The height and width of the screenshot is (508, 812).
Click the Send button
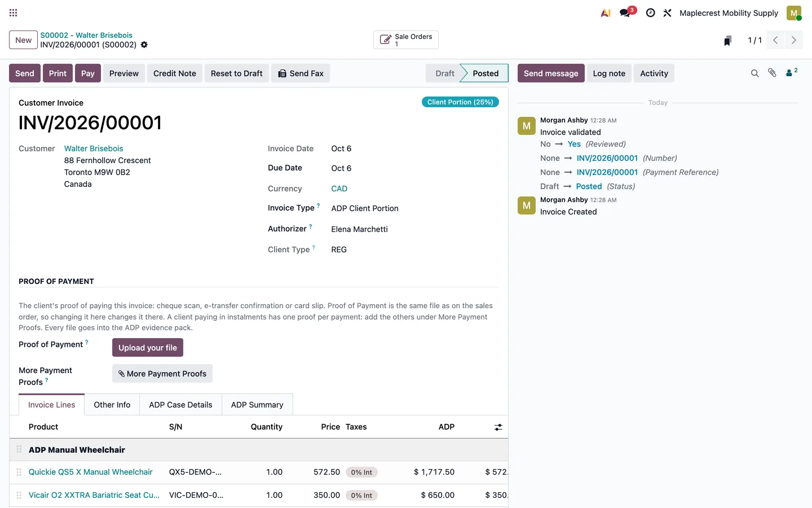coord(25,73)
